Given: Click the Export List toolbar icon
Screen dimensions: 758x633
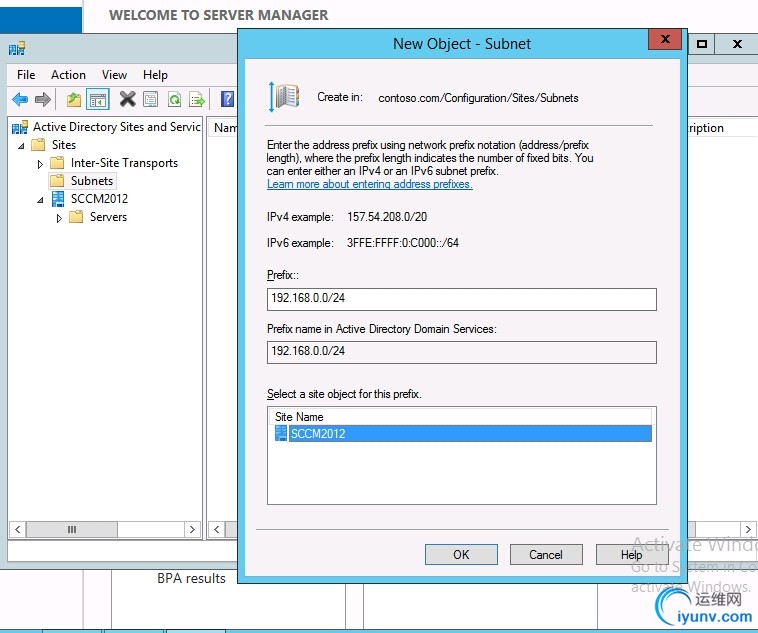Looking at the screenshot, I should (197, 100).
